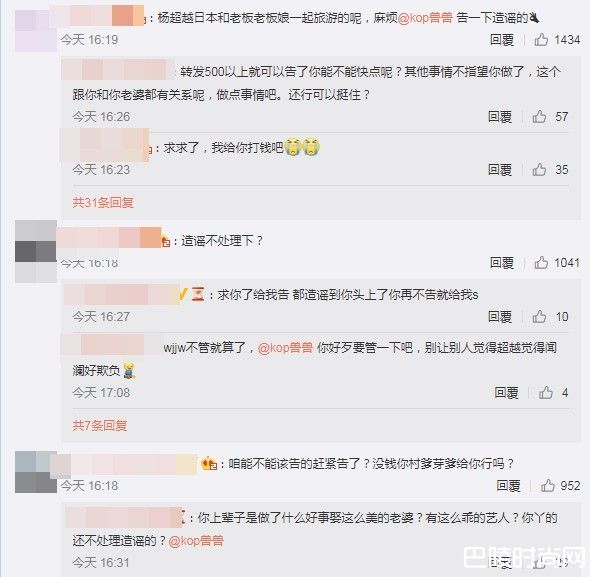Reply to the 16:27 comment
This screenshot has height=577, width=590.
pyautogui.click(x=500, y=317)
